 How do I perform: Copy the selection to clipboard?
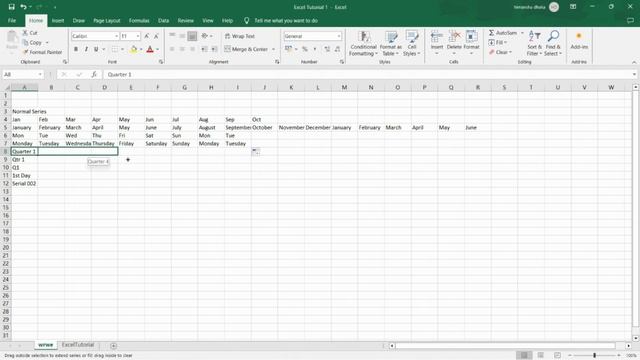pyautogui.click(x=33, y=42)
